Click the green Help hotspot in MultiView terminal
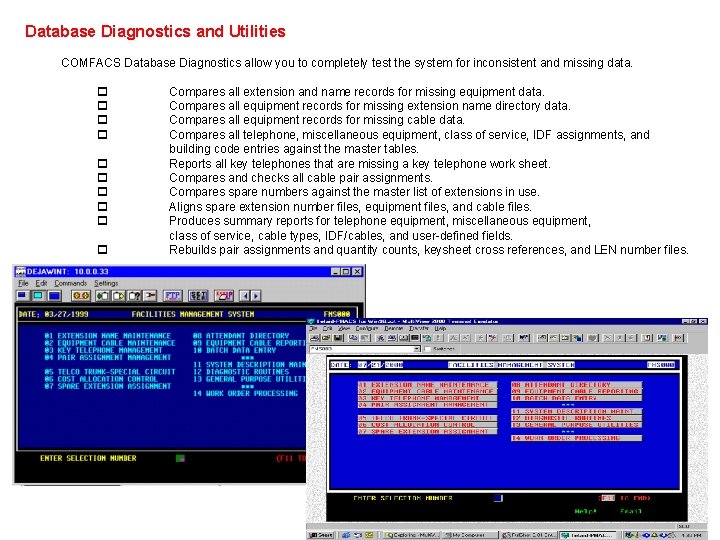The image size is (720, 540). click(x=585, y=511)
